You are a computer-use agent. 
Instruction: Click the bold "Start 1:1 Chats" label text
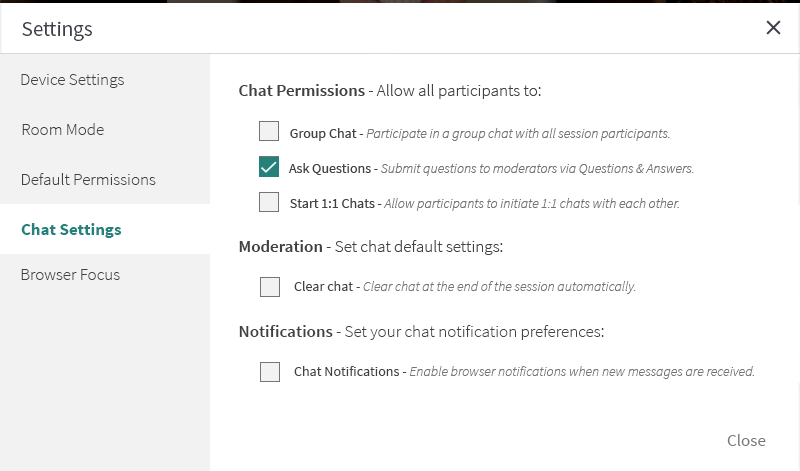coord(332,204)
